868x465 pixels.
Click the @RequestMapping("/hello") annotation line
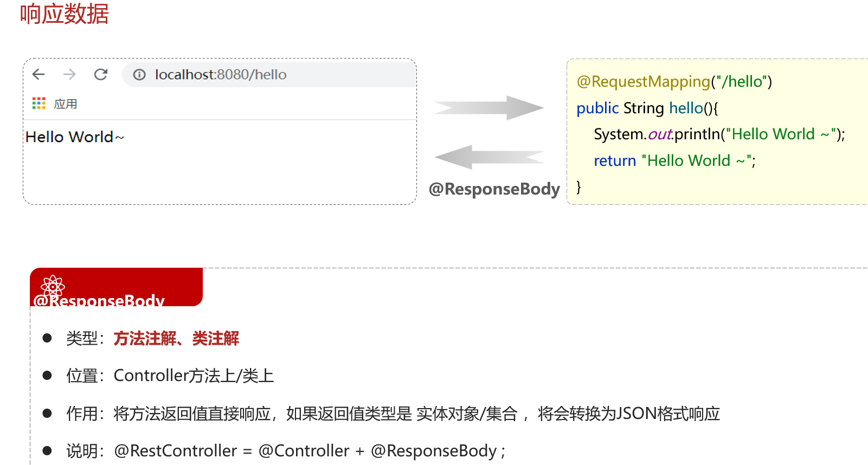[x=674, y=82]
